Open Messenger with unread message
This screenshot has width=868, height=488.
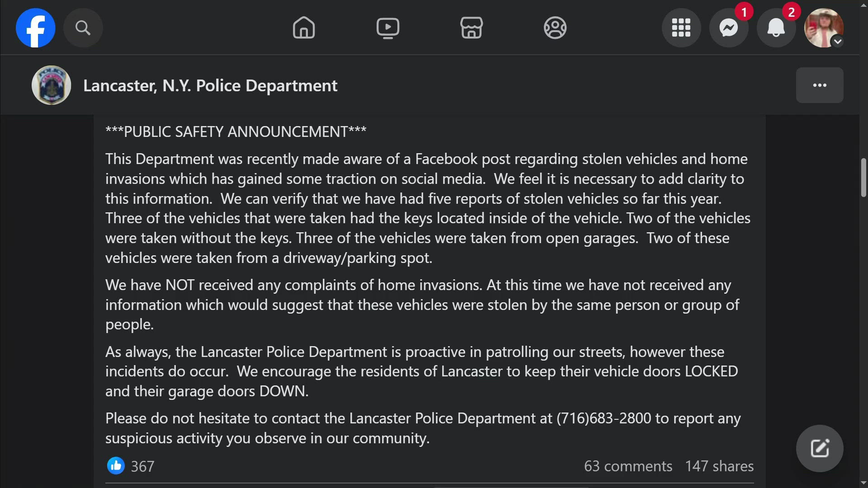pos(728,28)
